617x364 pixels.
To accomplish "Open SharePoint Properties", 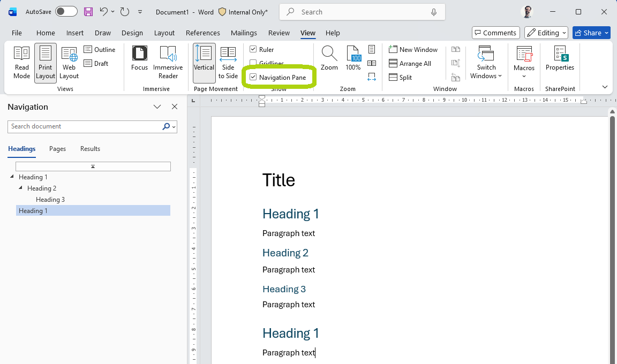I will click(560, 58).
